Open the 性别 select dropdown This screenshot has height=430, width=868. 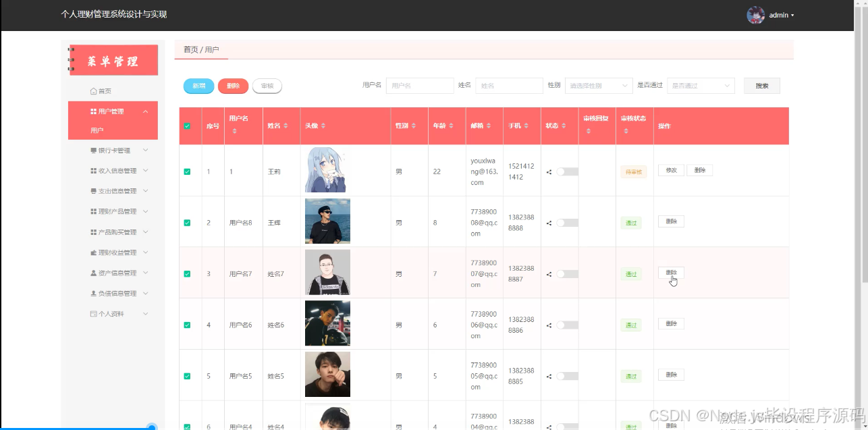click(598, 86)
